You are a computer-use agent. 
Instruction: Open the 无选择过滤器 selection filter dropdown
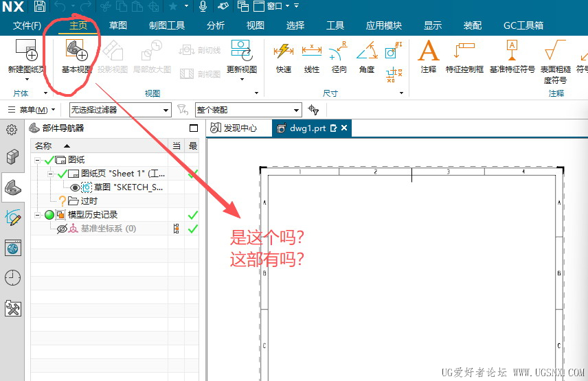(x=120, y=110)
